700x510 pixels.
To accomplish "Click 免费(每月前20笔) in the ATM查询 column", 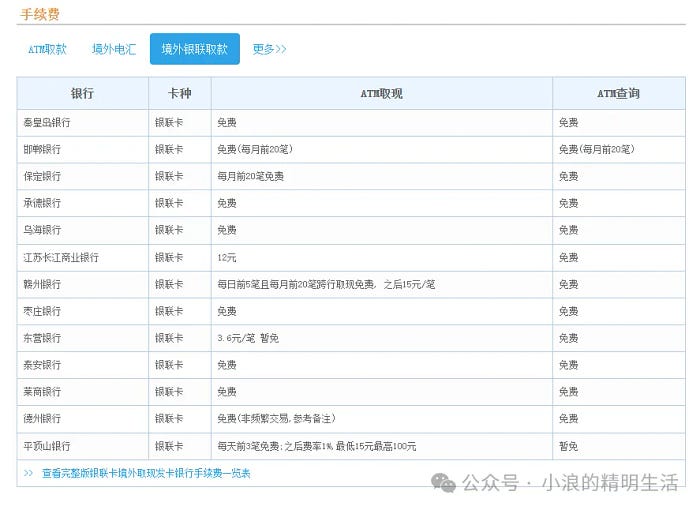I will pos(596,149).
